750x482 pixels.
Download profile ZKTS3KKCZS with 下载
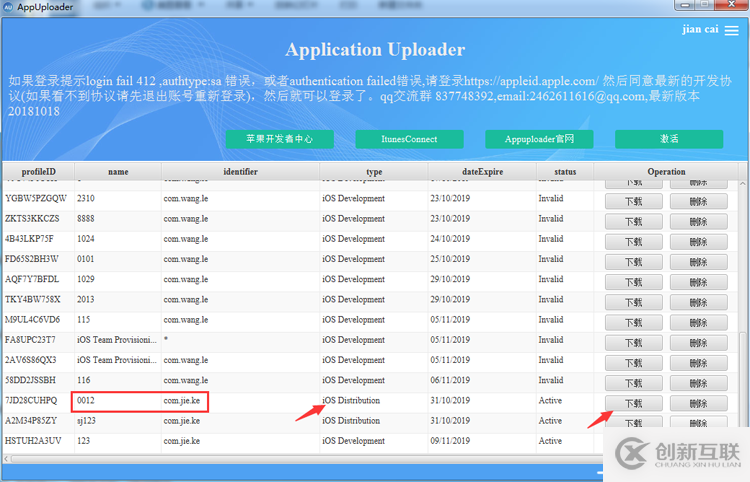coord(634,222)
